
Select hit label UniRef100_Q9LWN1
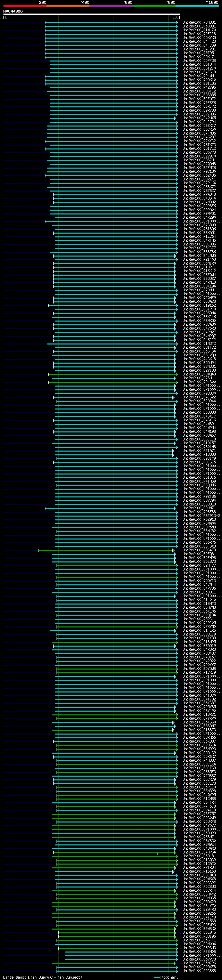pyautogui.click(x=199, y=76)
